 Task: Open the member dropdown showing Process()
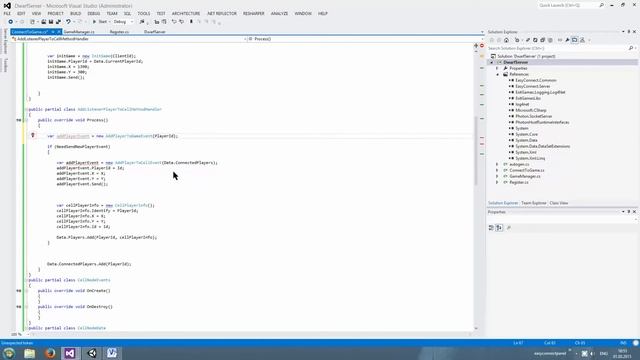click(x=364, y=39)
